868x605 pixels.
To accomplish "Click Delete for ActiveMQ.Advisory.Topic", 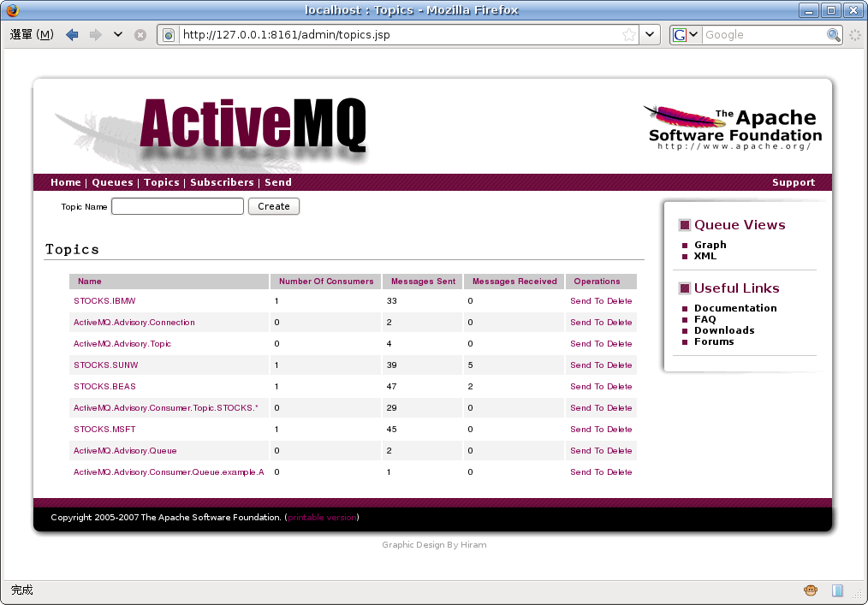I will point(620,344).
